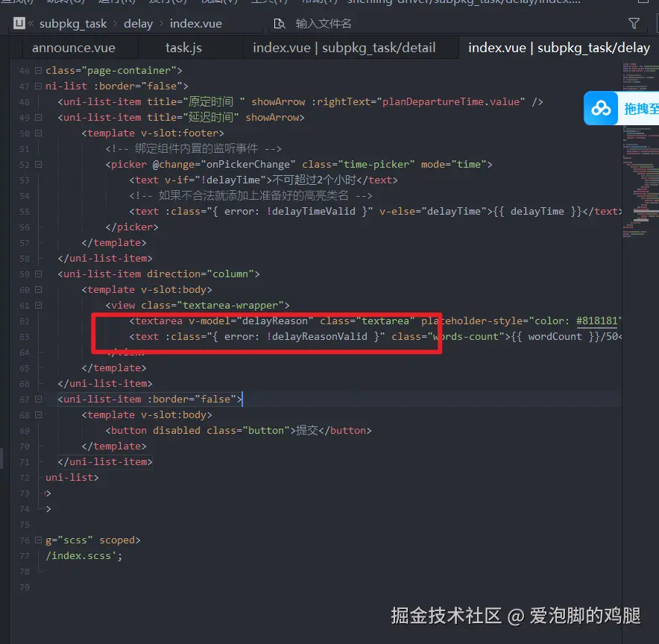Screen dimensions: 659x644
Task: Open the filter funnel icon
Action: (x=634, y=24)
